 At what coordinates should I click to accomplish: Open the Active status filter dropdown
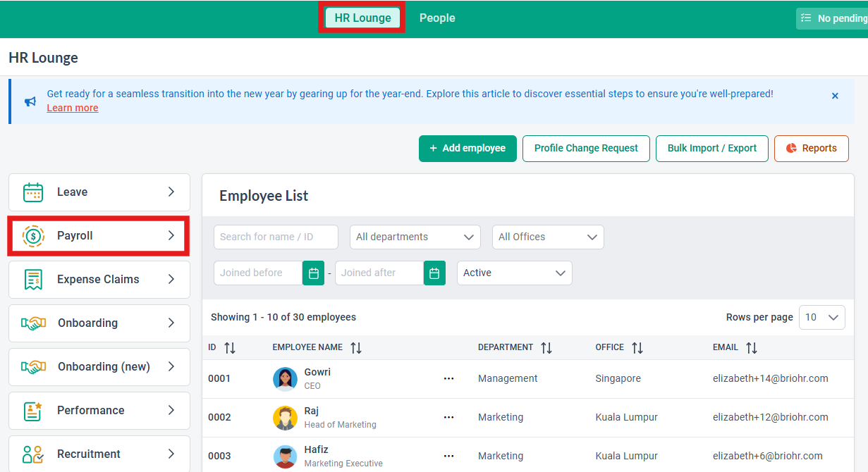(x=514, y=273)
